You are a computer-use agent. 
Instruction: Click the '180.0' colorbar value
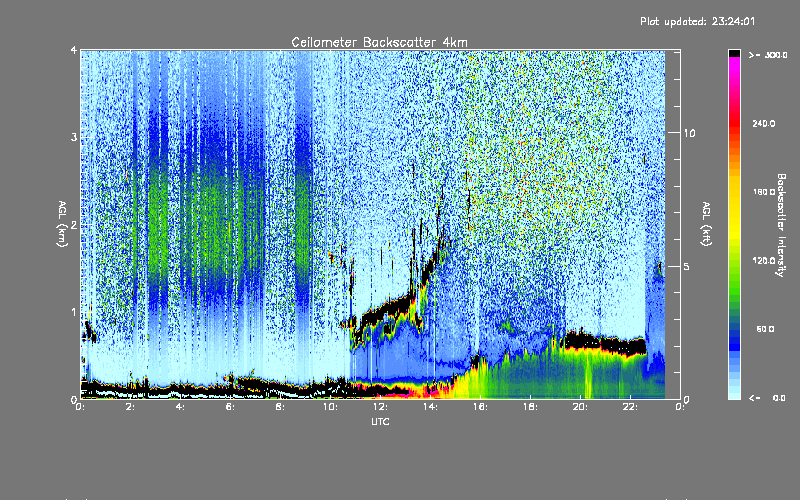pos(764,192)
